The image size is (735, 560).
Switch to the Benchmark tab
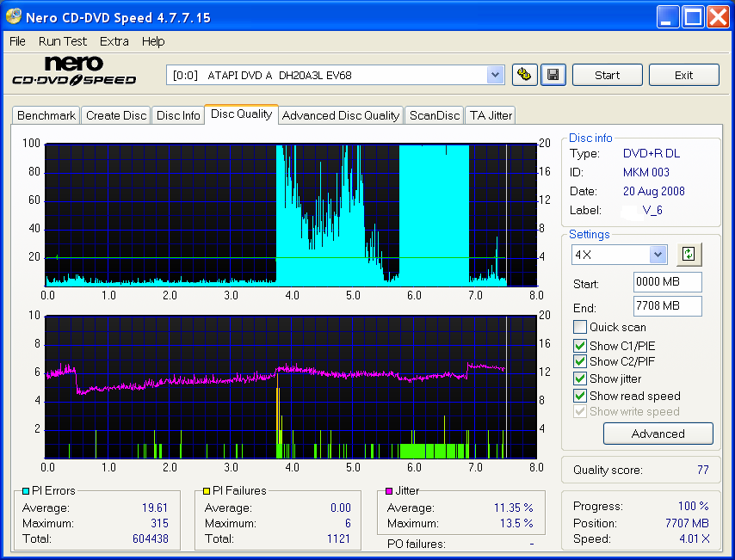coord(46,114)
